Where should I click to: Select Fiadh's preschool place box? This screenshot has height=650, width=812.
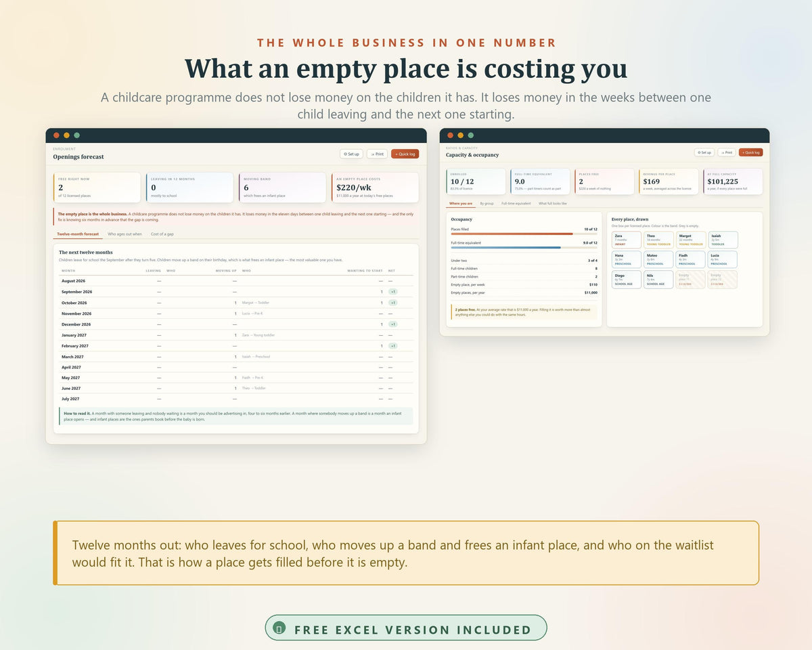coord(691,260)
